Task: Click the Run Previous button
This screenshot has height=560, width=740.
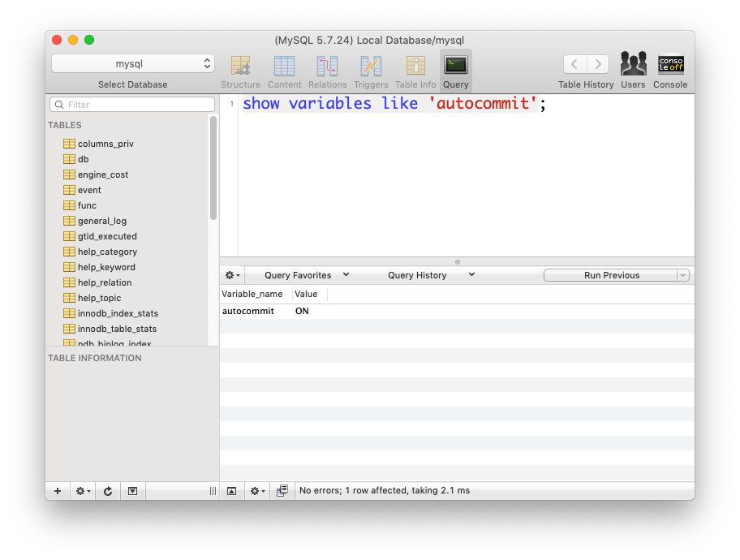Action: pyautogui.click(x=611, y=275)
